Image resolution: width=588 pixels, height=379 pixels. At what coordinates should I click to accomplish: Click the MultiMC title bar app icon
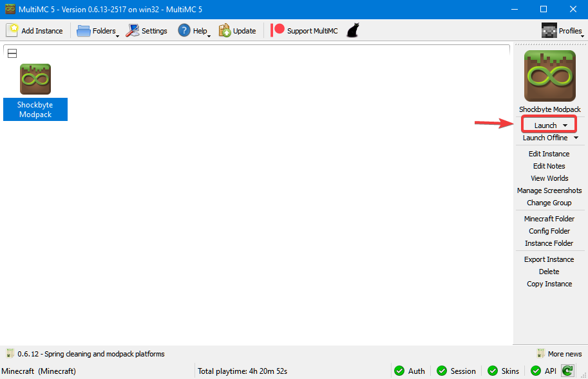(10, 9)
